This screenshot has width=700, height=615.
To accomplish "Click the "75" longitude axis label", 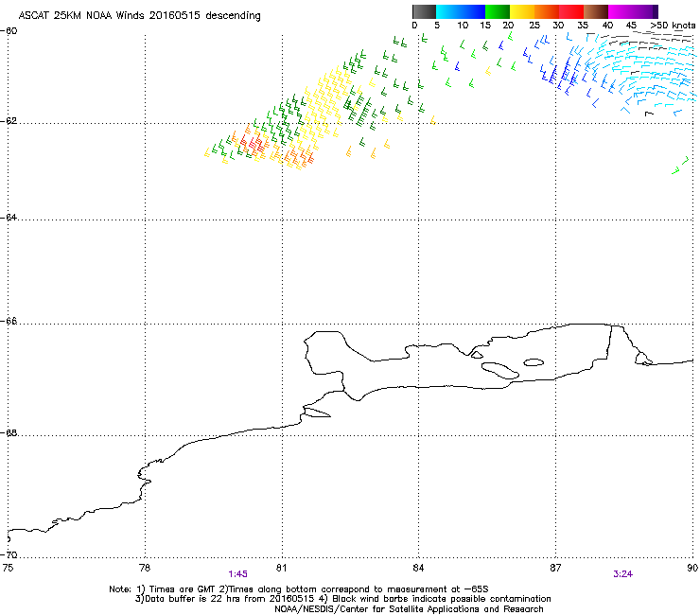I will pos(8,568).
